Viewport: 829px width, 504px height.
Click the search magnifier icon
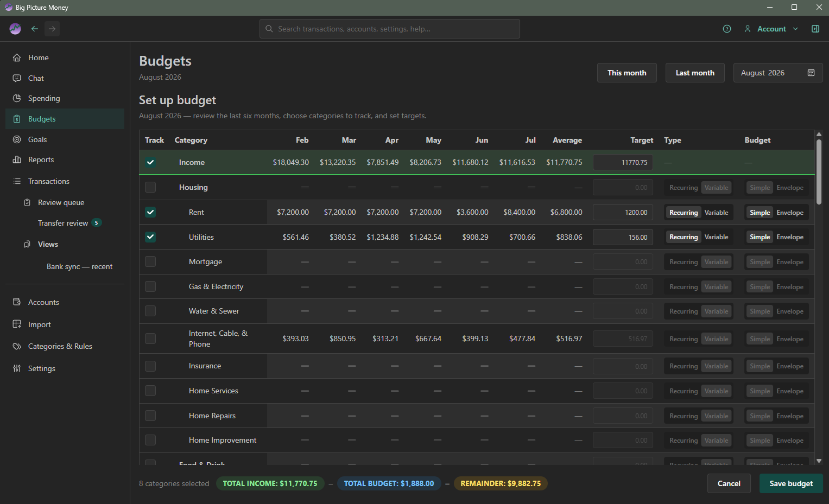[x=269, y=29]
